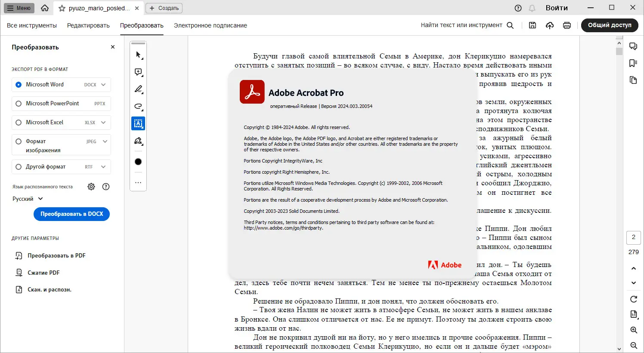Select the arrow selection tool
This screenshot has height=353, width=644.
(138, 55)
